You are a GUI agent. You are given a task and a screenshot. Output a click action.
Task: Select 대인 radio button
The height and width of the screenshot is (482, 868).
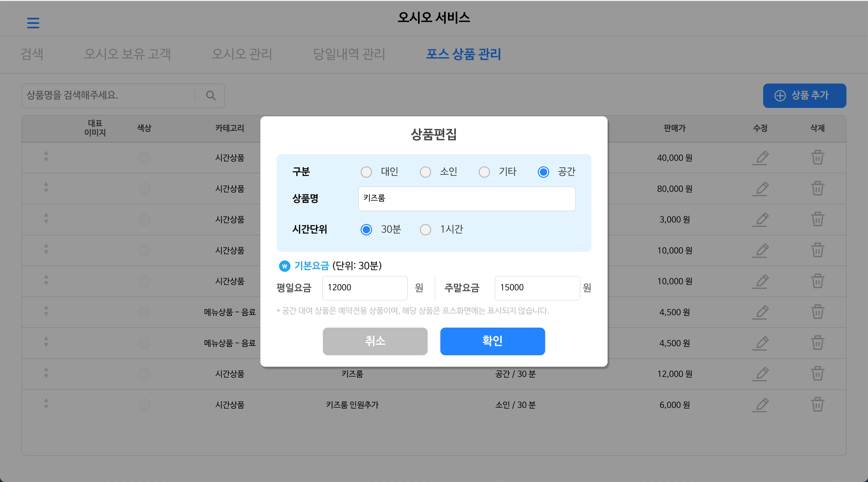[366, 172]
